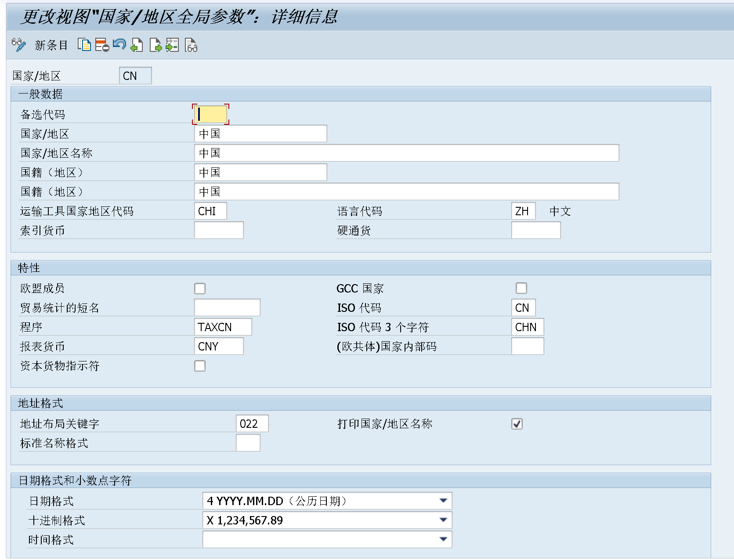Click the 语言代码 field ZH
Screen dimensions: 734x560
[x=523, y=211]
